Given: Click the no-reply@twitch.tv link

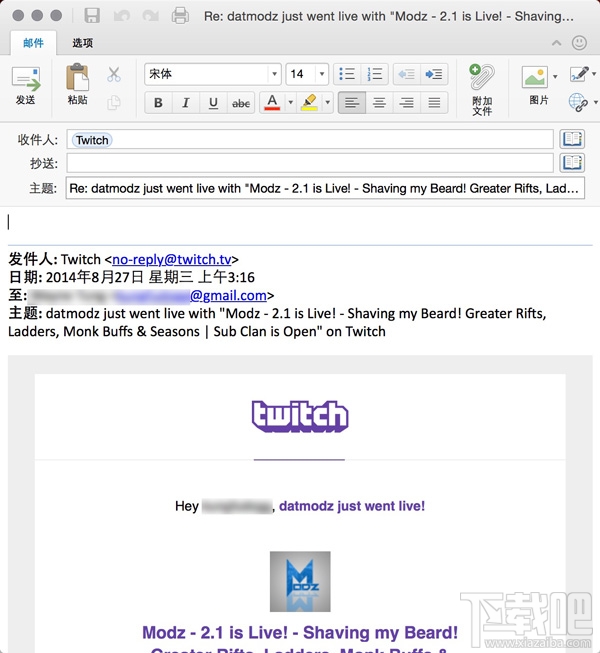Looking at the screenshot, I should (x=172, y=259).
